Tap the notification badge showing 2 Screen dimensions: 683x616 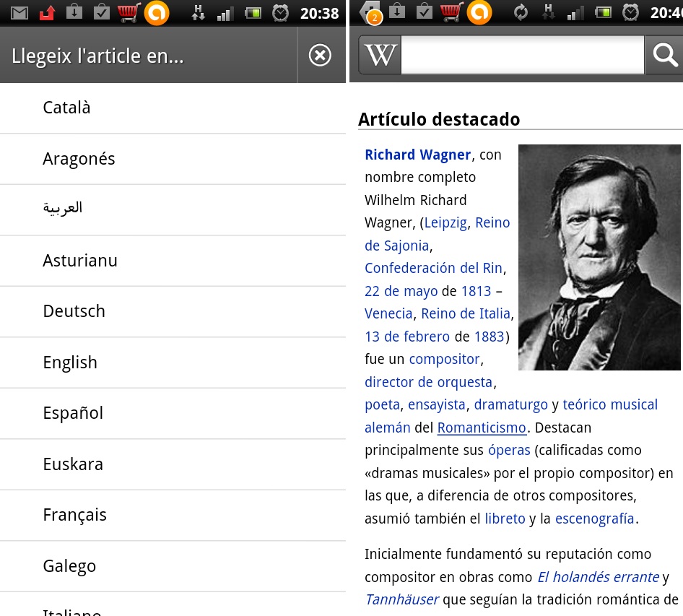pos(374,18)
